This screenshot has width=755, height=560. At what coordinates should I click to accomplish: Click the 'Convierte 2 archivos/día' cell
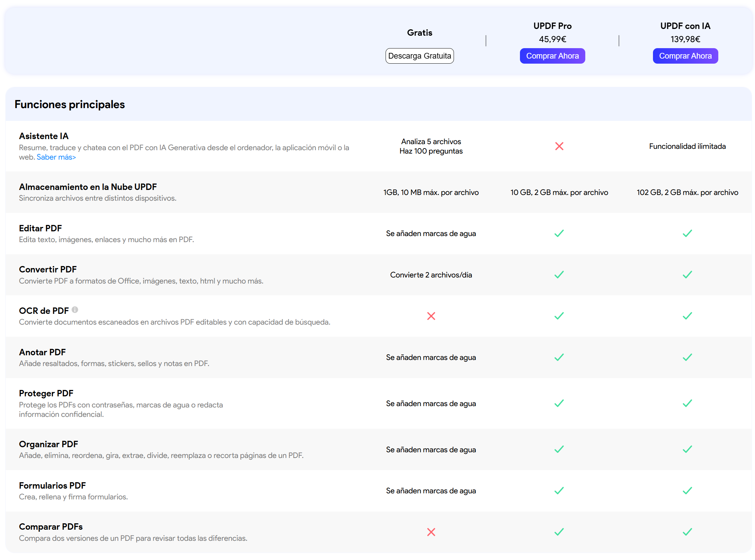pyautogui.click(x=431, y=274)
